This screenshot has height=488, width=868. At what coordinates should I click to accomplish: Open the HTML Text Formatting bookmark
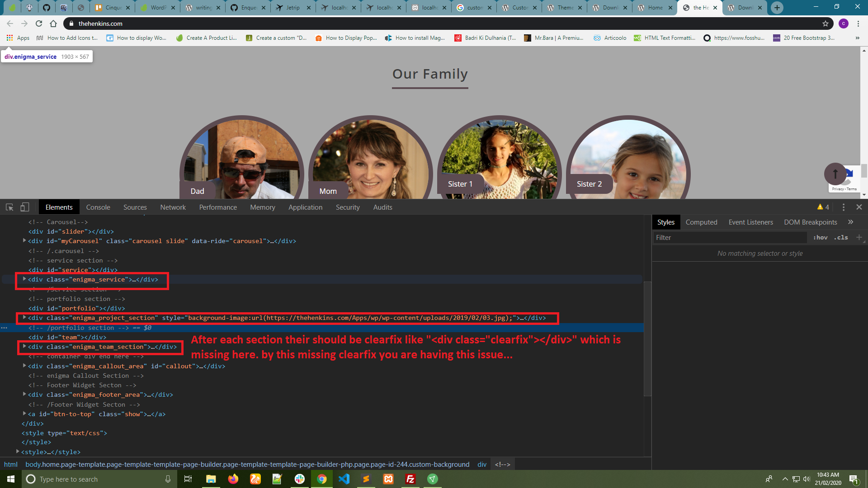pyautogui.click(x=665, y=38)
